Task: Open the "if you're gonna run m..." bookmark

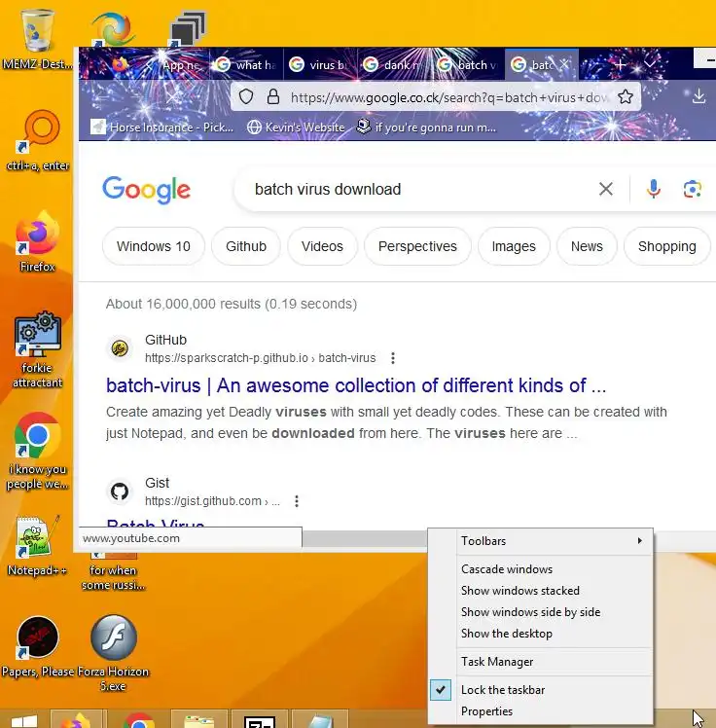Action: [427, 127]
